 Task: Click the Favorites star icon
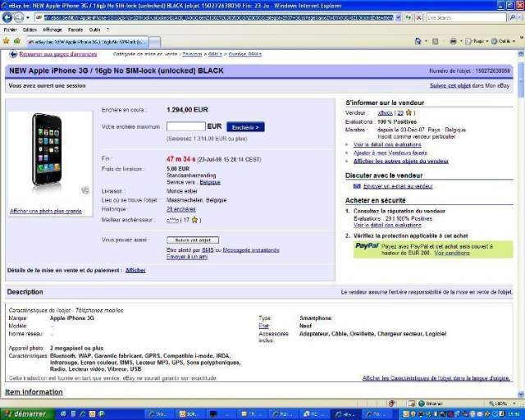[x=7, y=40]
